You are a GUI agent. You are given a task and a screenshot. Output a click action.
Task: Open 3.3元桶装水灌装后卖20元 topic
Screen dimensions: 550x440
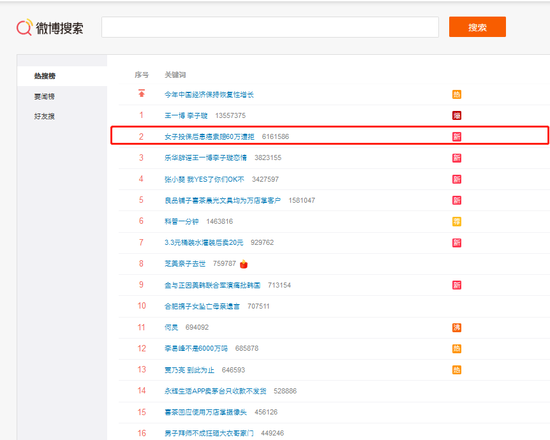point(204,242)
